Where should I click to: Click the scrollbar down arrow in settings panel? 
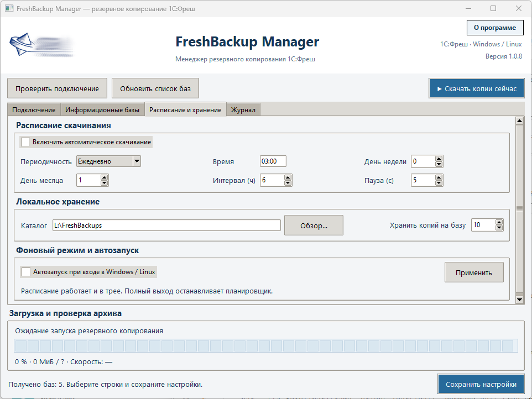pos(519,300)
